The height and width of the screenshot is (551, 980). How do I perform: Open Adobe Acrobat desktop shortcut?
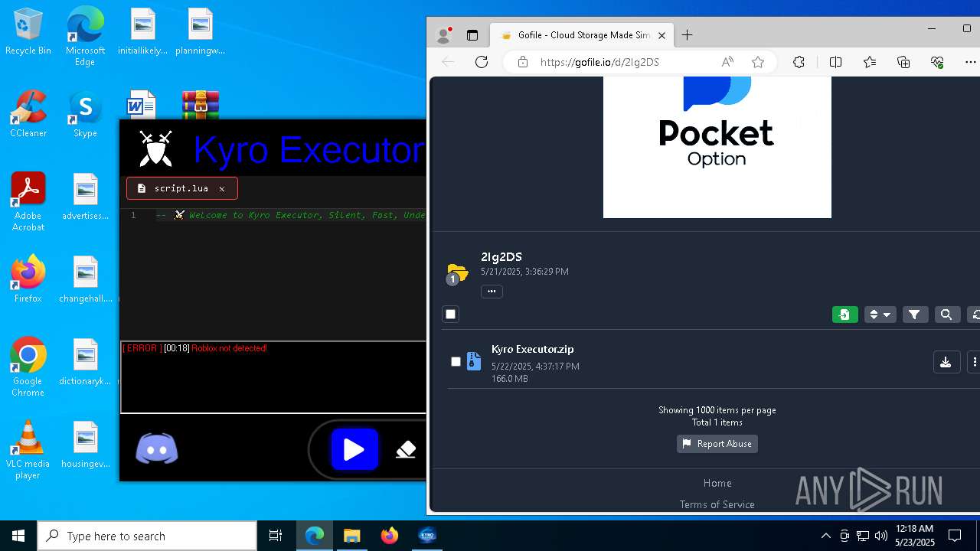[28, 202]
